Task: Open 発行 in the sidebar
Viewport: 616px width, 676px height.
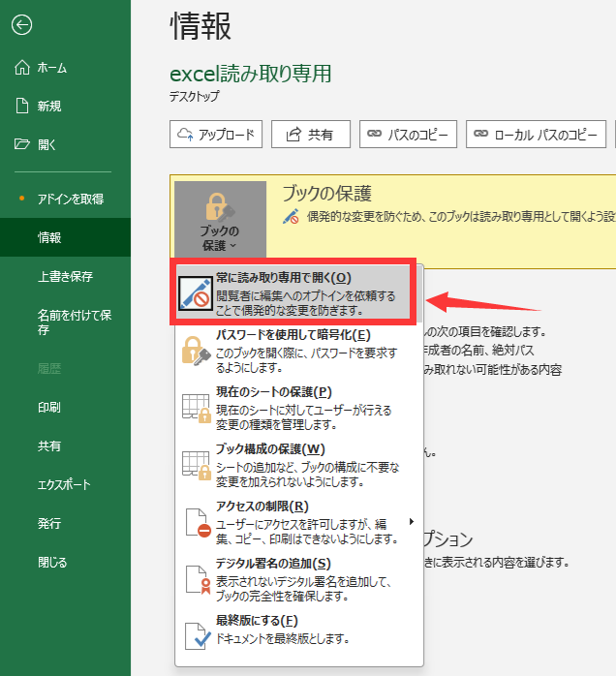Action: pos(65,523)
